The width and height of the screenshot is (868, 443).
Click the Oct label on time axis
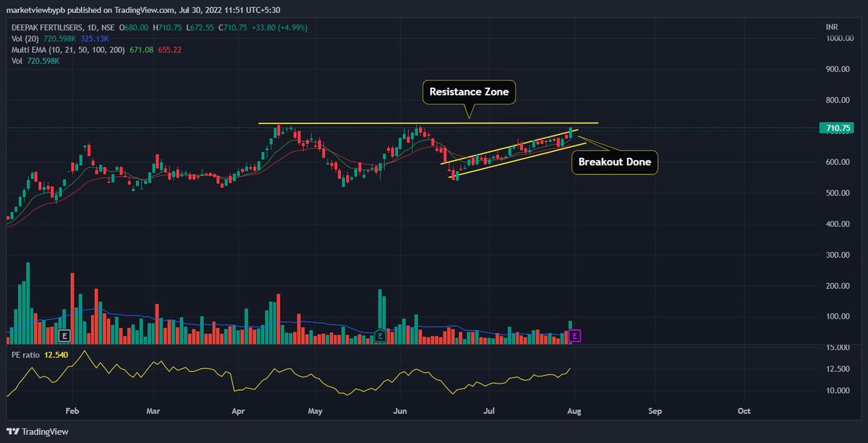pos(744,410)
